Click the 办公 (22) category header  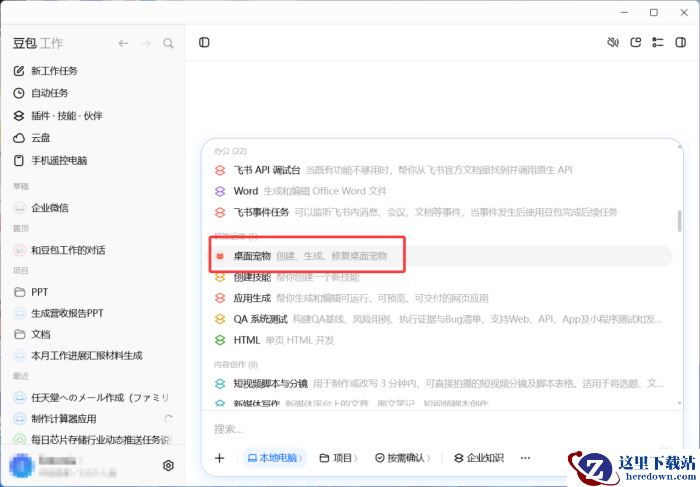click(x=230, y=151)
